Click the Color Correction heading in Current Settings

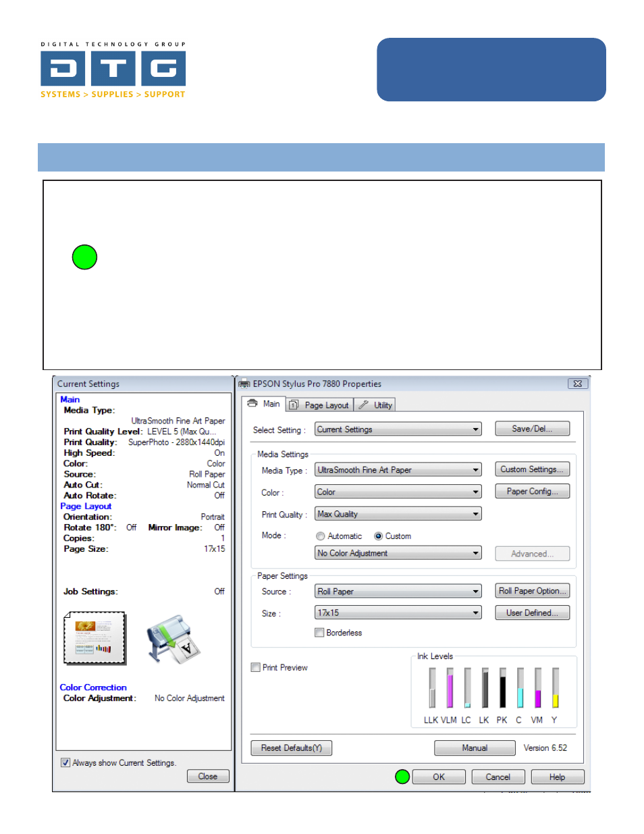(93, 687)
